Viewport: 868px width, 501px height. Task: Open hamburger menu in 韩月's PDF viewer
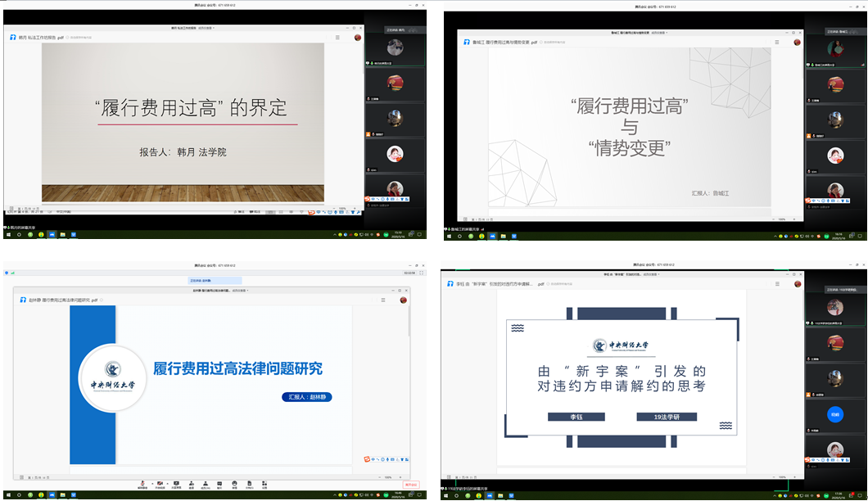point(337,38)
